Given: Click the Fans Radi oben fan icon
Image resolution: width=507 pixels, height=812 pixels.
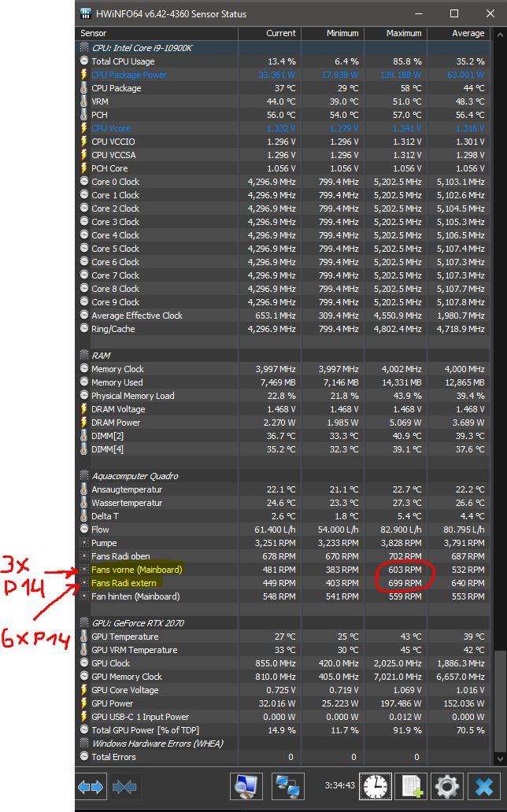Looking at the screenshot, I should click(x=84, y=556).
